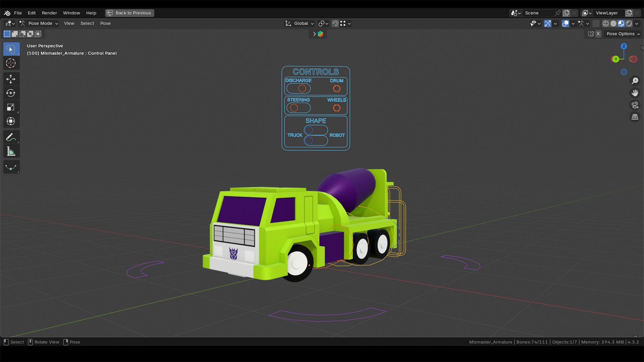Open the scene browse dropdown
Screen dimensions: 644x362
pyautogui.click(x=516, y=13)
